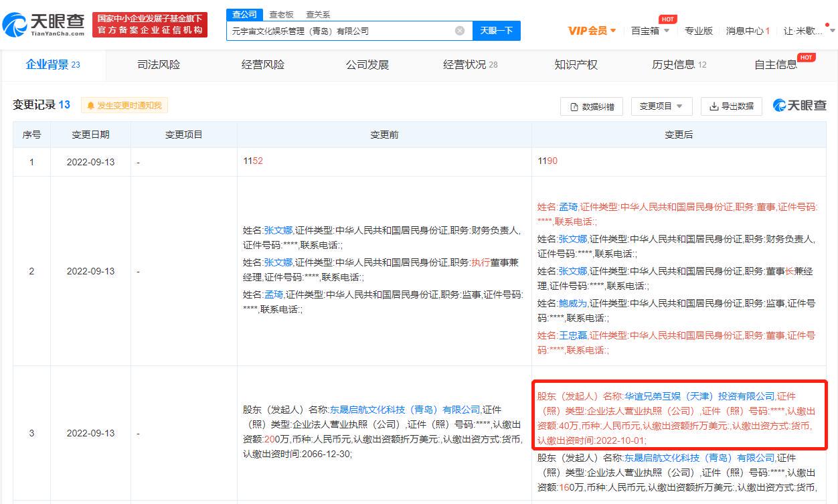Switch to the 知识产权 tab
The height and width of the screenshot is (504, 838).
click(576, 64)
